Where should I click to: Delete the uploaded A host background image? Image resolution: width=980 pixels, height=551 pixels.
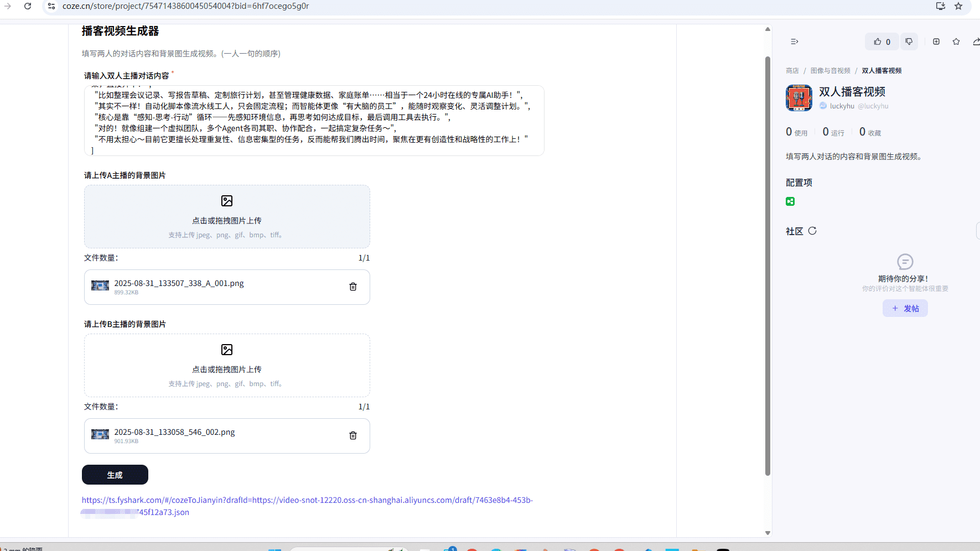click(352, 287)
